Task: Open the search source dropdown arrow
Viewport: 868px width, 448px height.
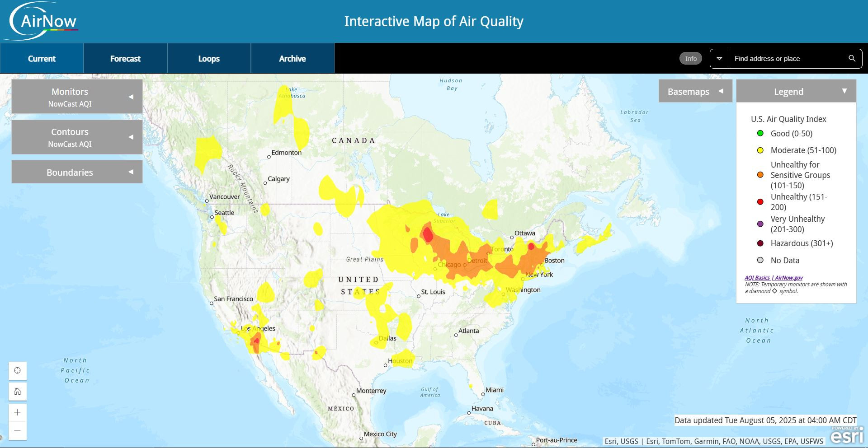Action: (719, 59)
